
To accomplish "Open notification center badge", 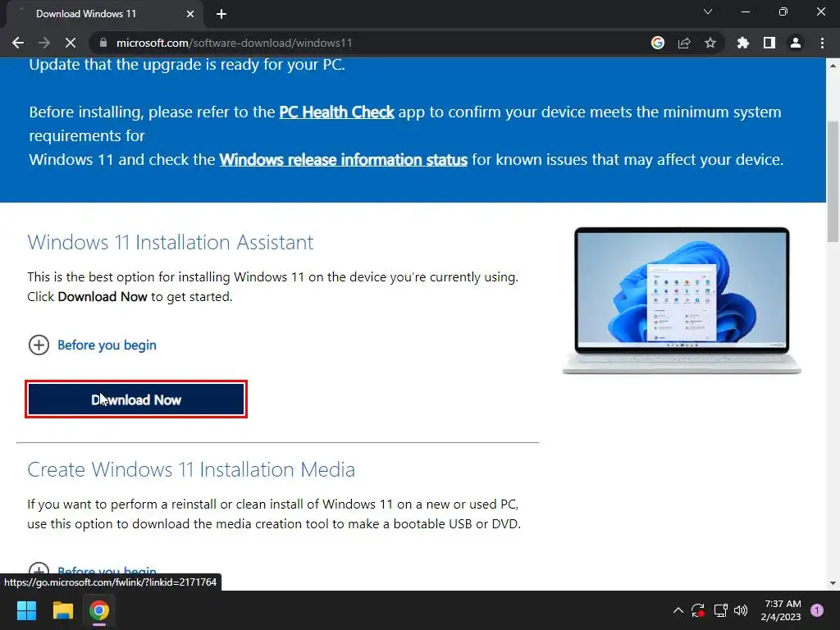I will (x=817, y=610).
